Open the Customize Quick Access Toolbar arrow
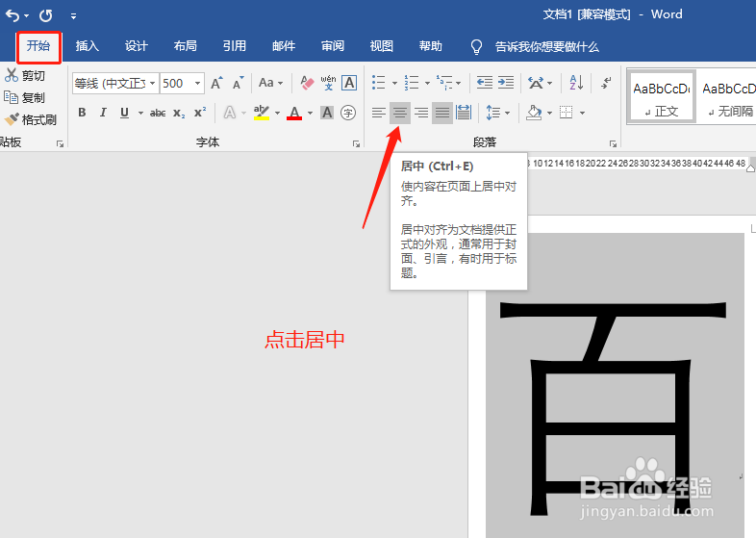Screen dimensions: 756x538 pos(73,16)
